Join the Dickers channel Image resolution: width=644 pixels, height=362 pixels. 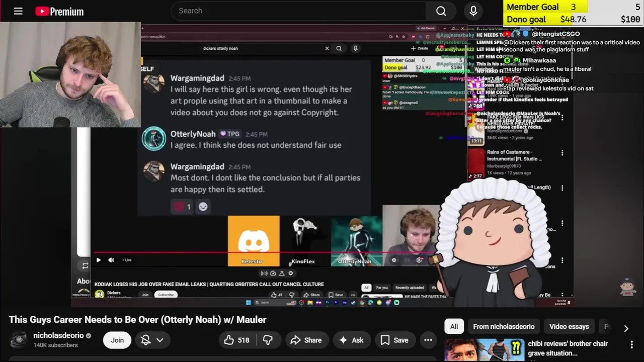point(145,295)
